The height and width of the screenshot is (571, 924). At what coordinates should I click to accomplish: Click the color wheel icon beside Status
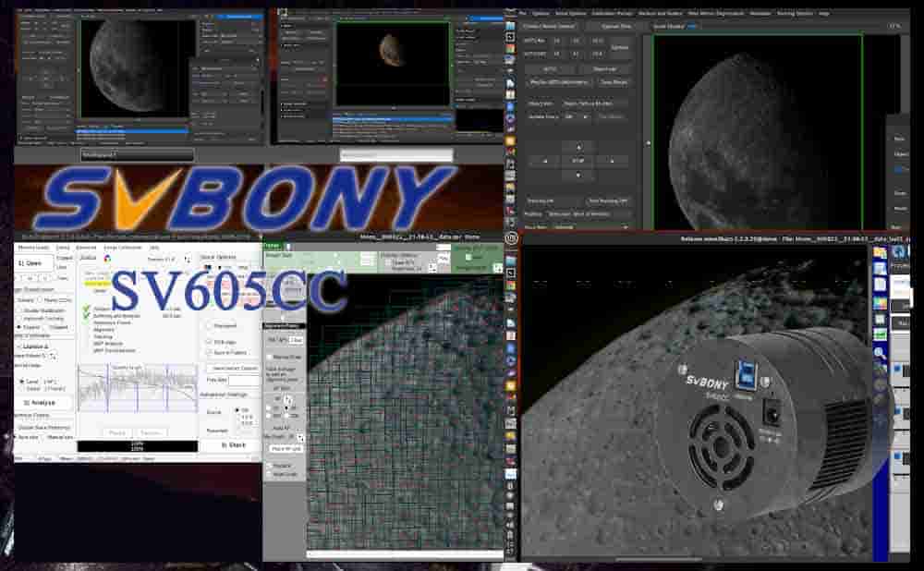point(106,260)
